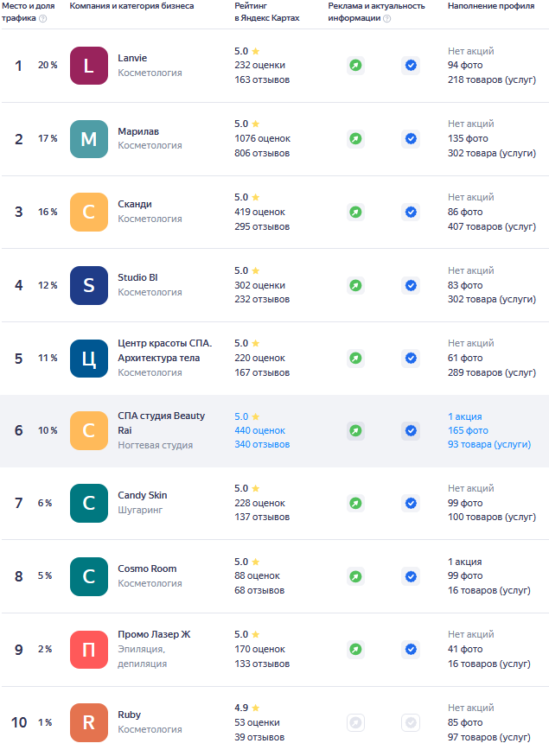The image size is (549, 756).
Task: Click '407 товаров (услуг)' in Сканди row
Action: tap(492, 226)
